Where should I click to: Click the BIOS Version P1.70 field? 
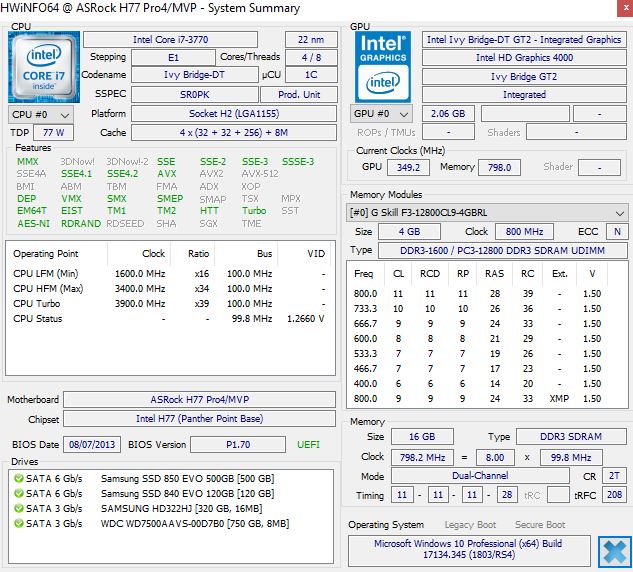238,445
